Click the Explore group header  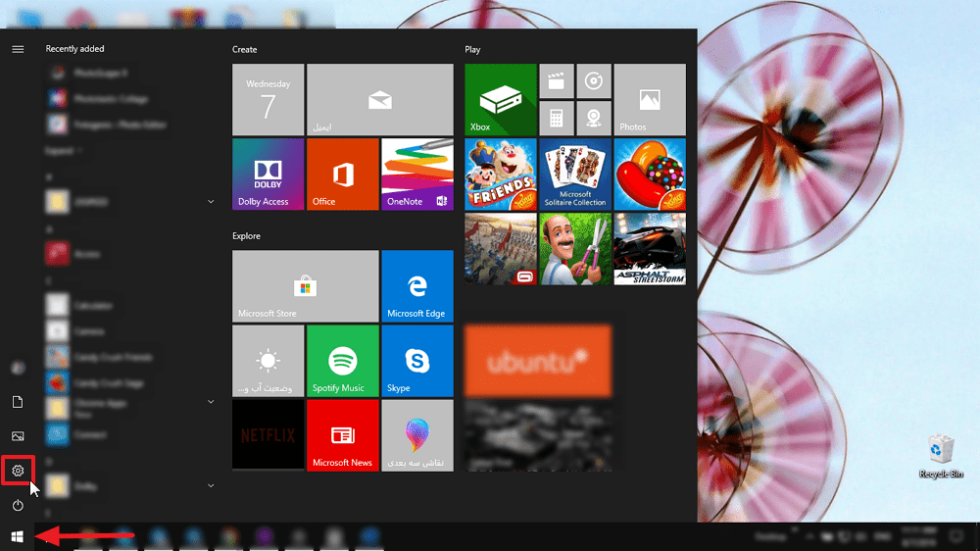click(x=246, y=235)
